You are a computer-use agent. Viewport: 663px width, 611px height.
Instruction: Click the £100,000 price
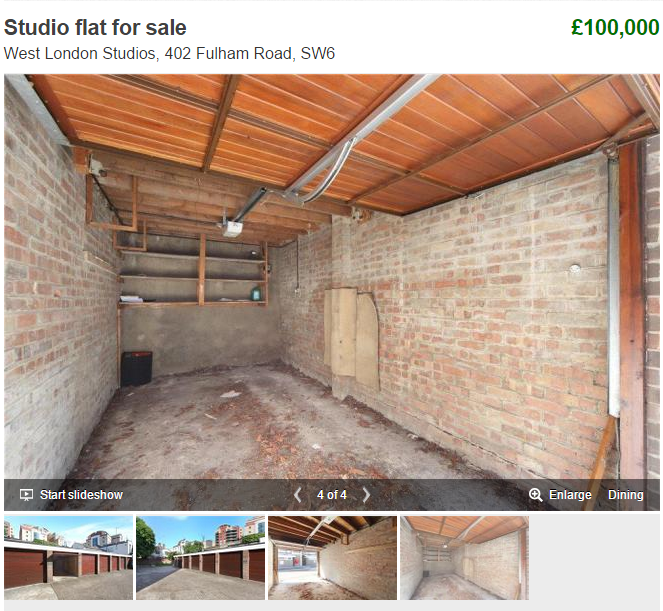[615, 27]
